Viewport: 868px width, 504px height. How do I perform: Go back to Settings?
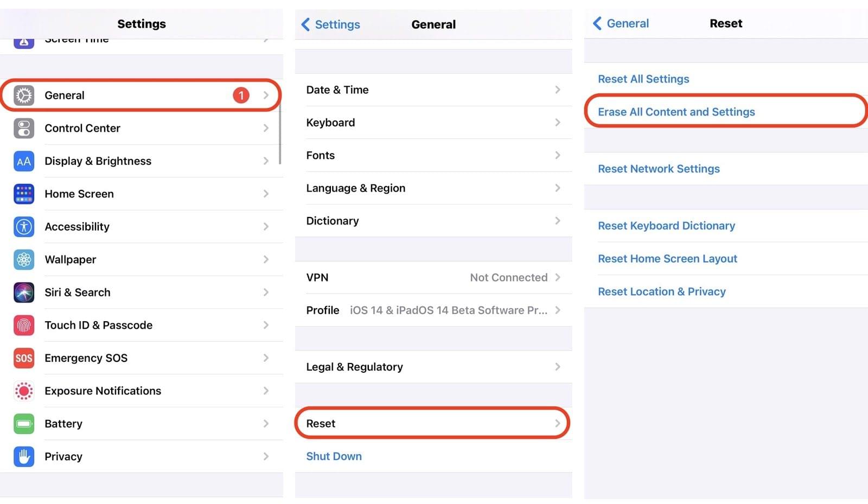tap(330, 24)
